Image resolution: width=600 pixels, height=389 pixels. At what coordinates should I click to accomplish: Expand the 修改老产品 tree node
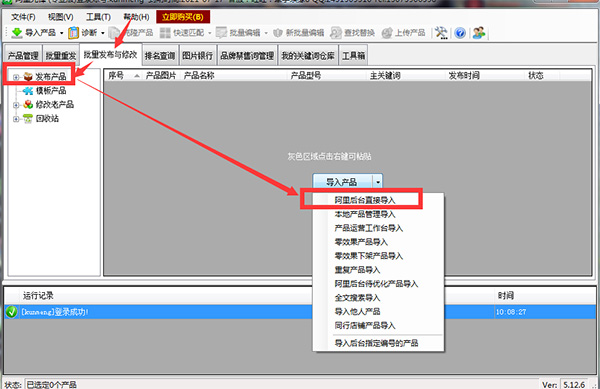16,105
